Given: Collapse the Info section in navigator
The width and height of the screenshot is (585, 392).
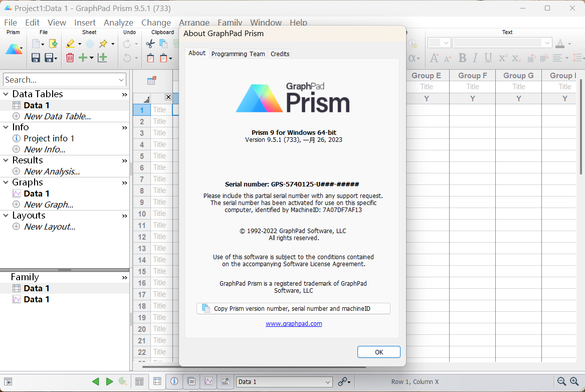Looking at the screenshot, I should click(6, 127).
